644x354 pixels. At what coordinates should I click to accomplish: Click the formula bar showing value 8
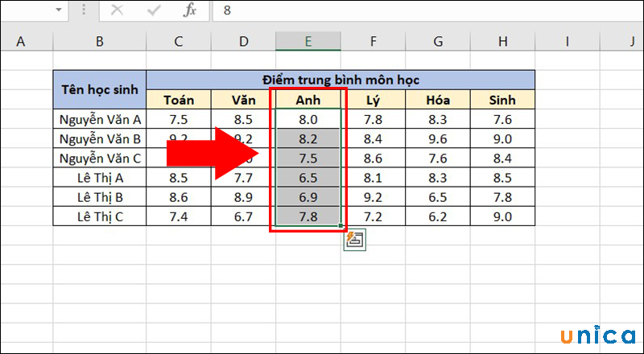427,10
